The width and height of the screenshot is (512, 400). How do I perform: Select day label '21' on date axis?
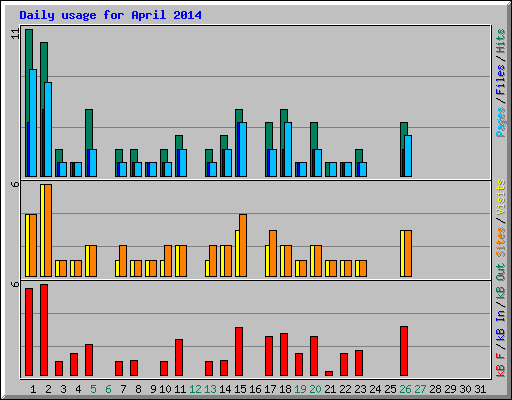coord(330,389)
